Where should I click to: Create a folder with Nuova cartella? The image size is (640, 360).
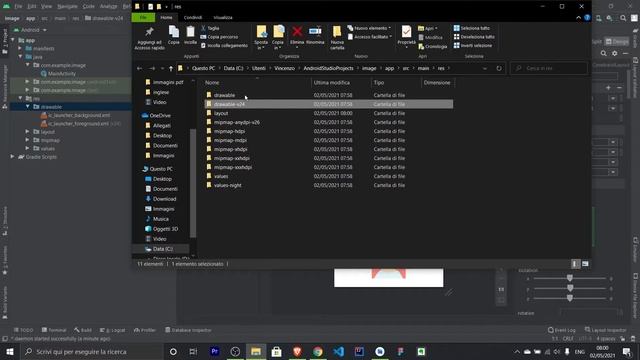click(337, 38)
